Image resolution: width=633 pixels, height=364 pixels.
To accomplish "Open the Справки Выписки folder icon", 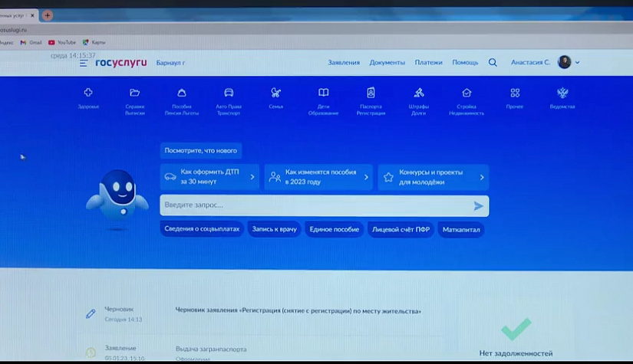I will (x=135, y=93).
